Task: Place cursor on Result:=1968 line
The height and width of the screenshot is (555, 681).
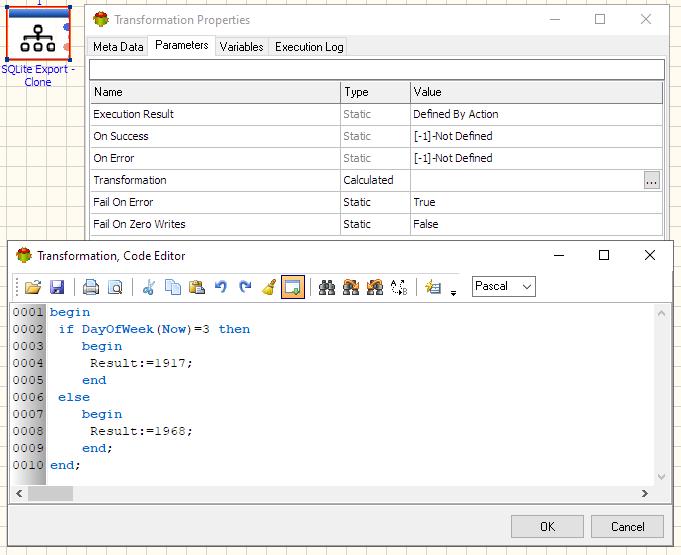Action: (x=141, y=431)
